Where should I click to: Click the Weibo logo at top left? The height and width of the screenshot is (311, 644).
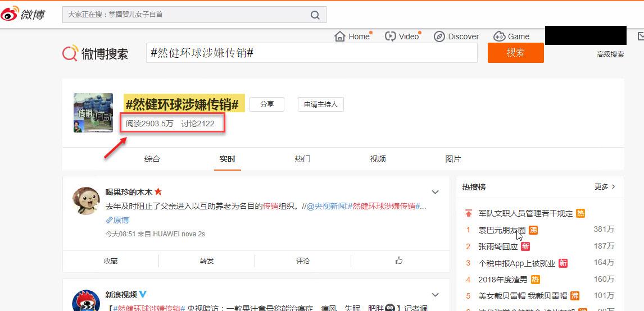point(22,14)
